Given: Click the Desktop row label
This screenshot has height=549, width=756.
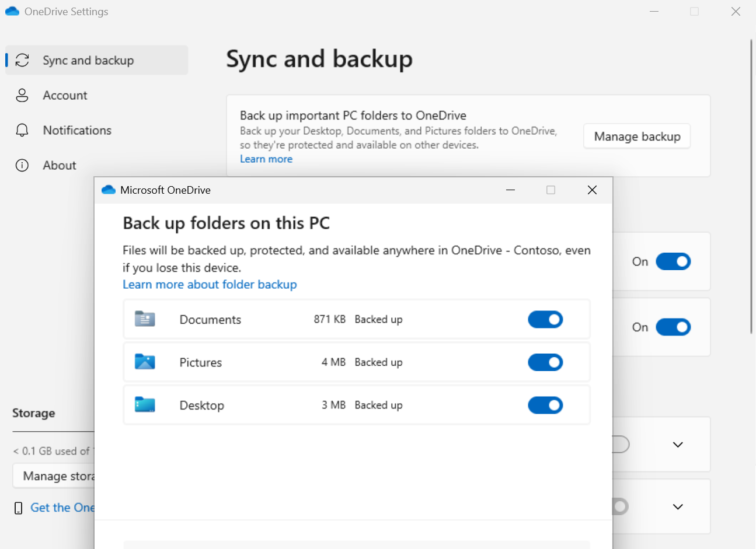Looking at the screenshot, I should click(201, 405).
